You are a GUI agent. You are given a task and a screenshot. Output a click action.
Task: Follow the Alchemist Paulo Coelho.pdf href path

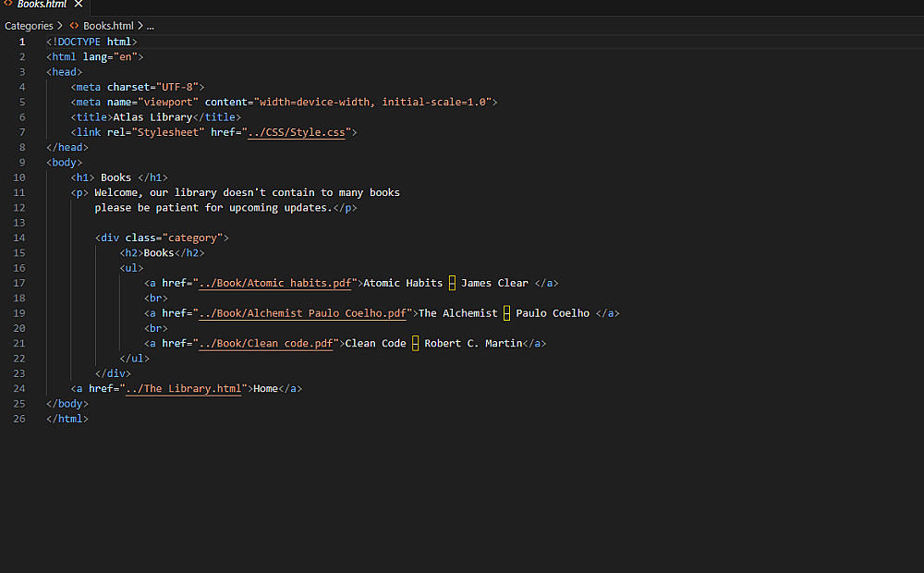(x=302, y=313)
